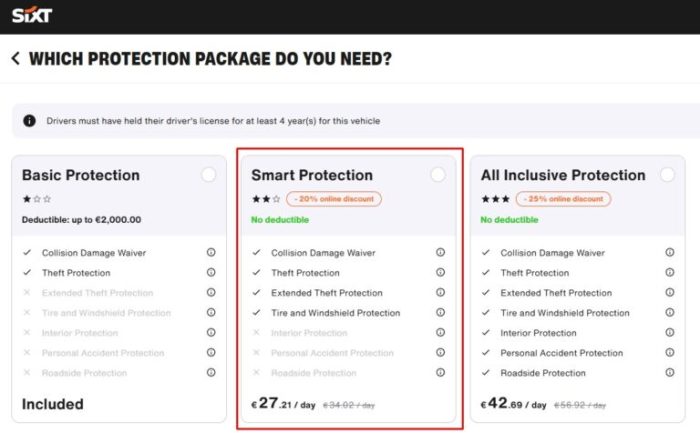Open info for Basic Personal Accident Protection

click(211, 353)
